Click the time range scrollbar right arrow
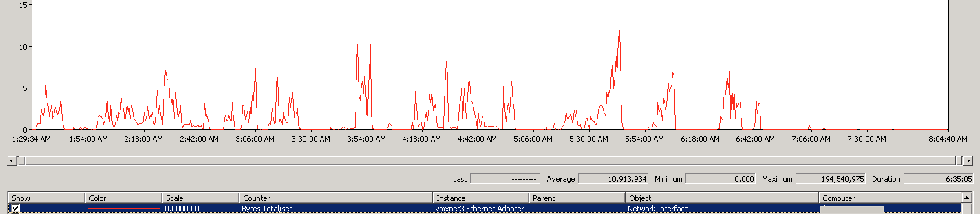This screenshot has height=214, width=980. [968, 160]
